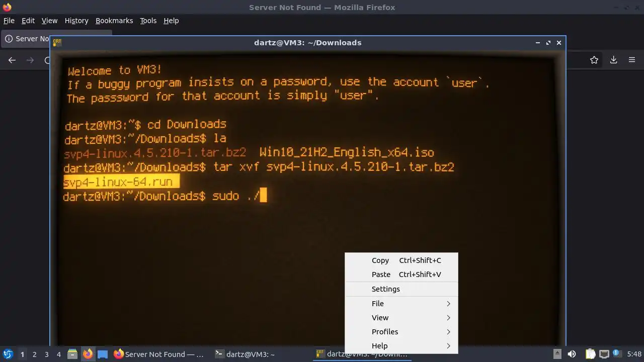644x362 pixels.
Task: Click Firefox forward arrow button
Action: pyautogui.click(x=30, y=60)
